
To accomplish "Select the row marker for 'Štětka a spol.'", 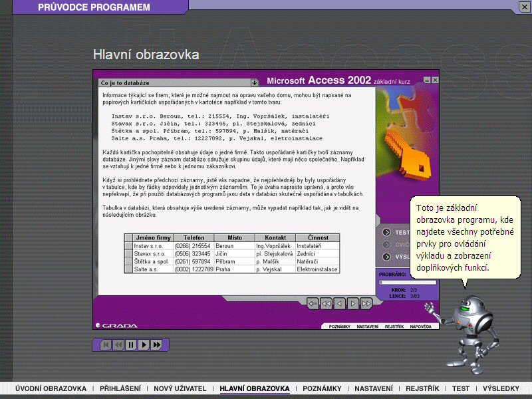I will 128,261.
